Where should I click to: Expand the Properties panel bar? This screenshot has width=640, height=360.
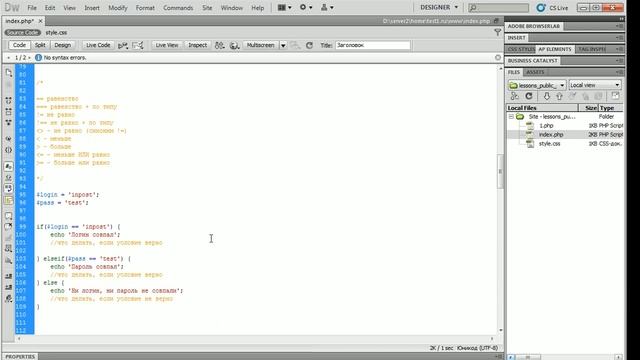pos(20,357)
